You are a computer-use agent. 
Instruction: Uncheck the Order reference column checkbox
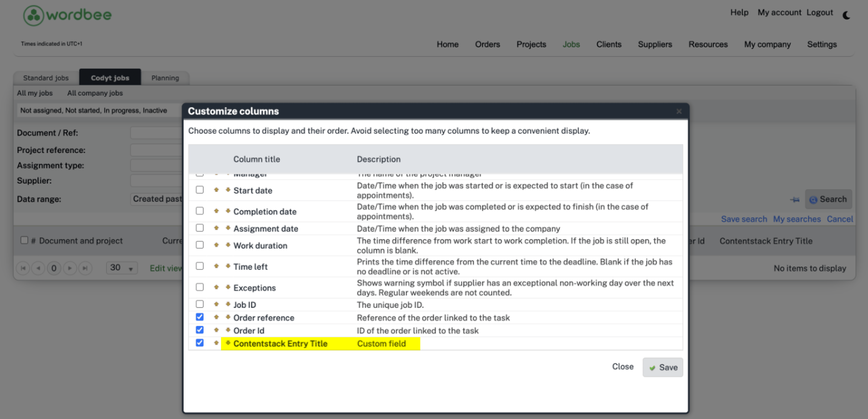coord(200,317)
